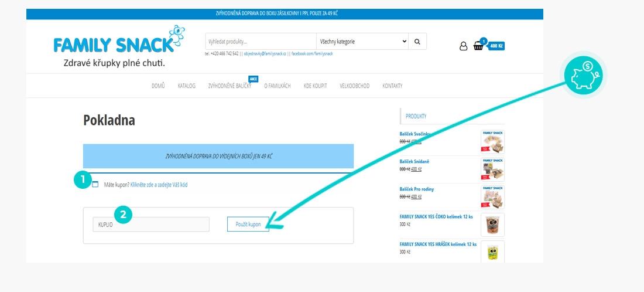The height and width of the screenshot is (292, 644).
Task: Open the YES ČOKO kelímek thumbnail
Action: point(492,225)
